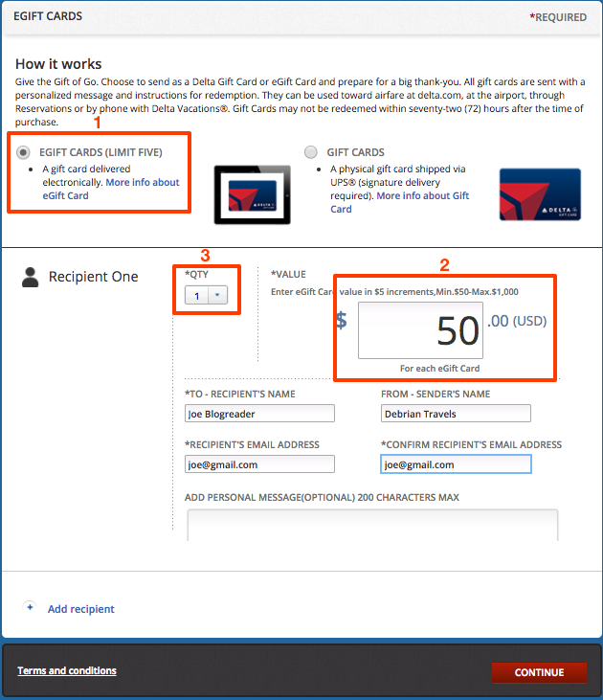Open Terms and conditions link
Screen dimensions: 603x700
67,670
